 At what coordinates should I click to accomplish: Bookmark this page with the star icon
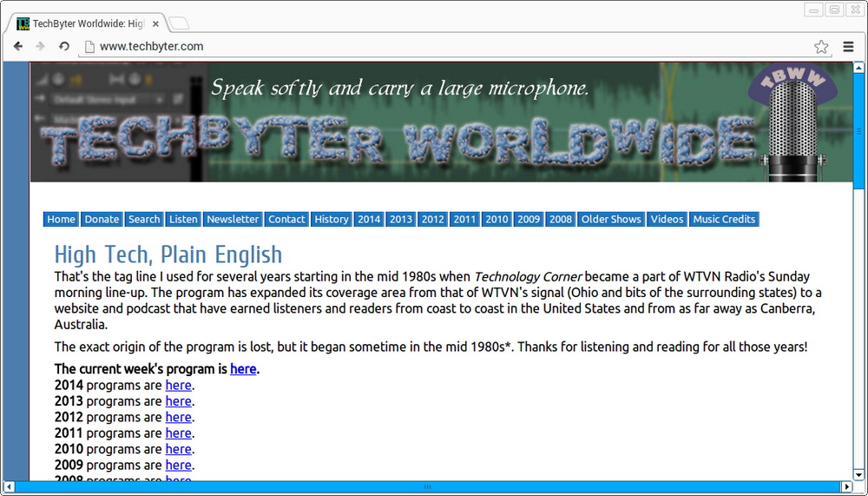821,47
